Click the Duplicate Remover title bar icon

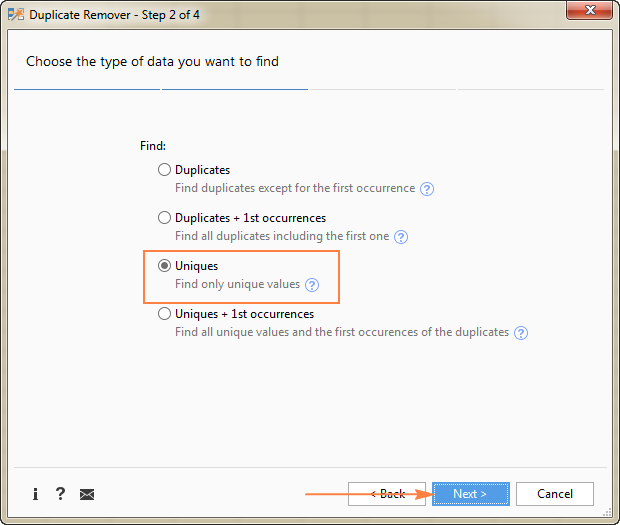click(x=15, y=16)
